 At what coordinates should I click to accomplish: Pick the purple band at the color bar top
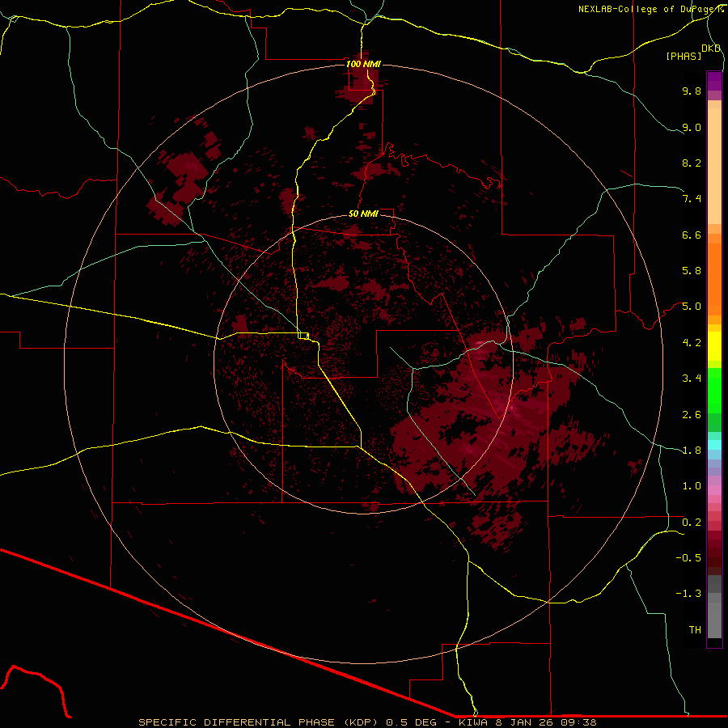[x=714, y=81]
